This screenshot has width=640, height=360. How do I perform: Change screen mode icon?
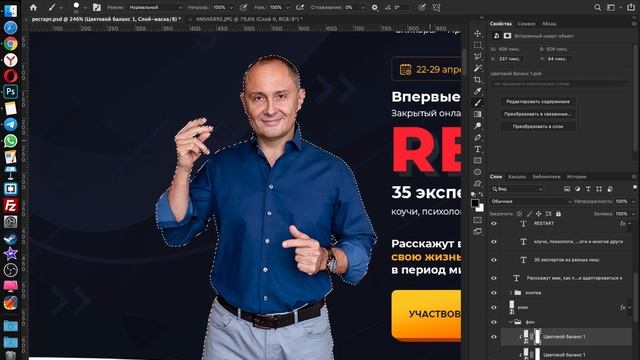tap(478, 231)
